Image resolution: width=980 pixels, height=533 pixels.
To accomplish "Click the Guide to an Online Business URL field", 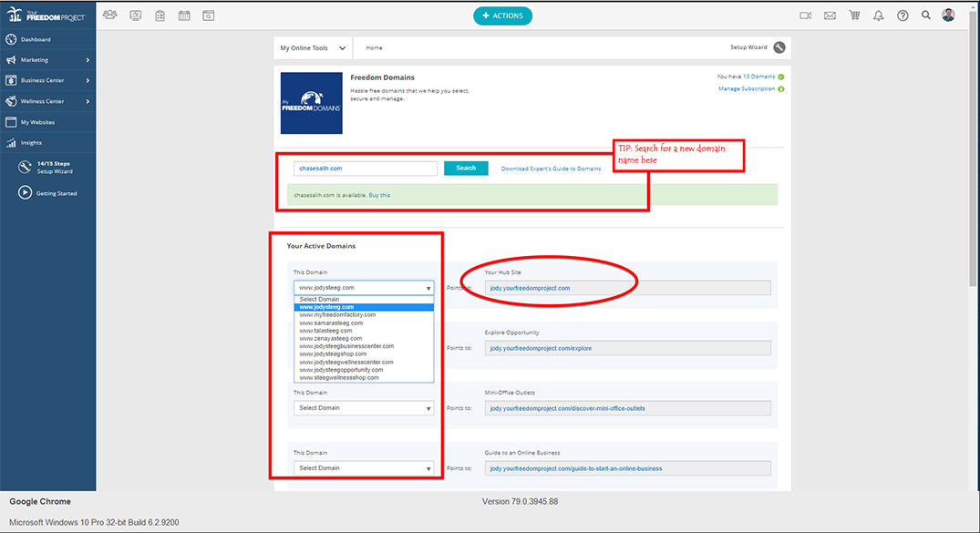I will tap(627, 468).
